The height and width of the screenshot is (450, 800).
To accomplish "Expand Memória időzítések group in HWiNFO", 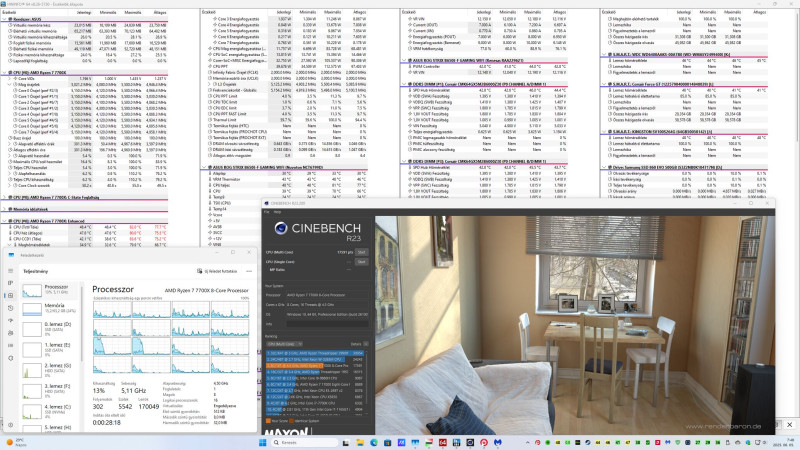I will (x=5, y=209).
